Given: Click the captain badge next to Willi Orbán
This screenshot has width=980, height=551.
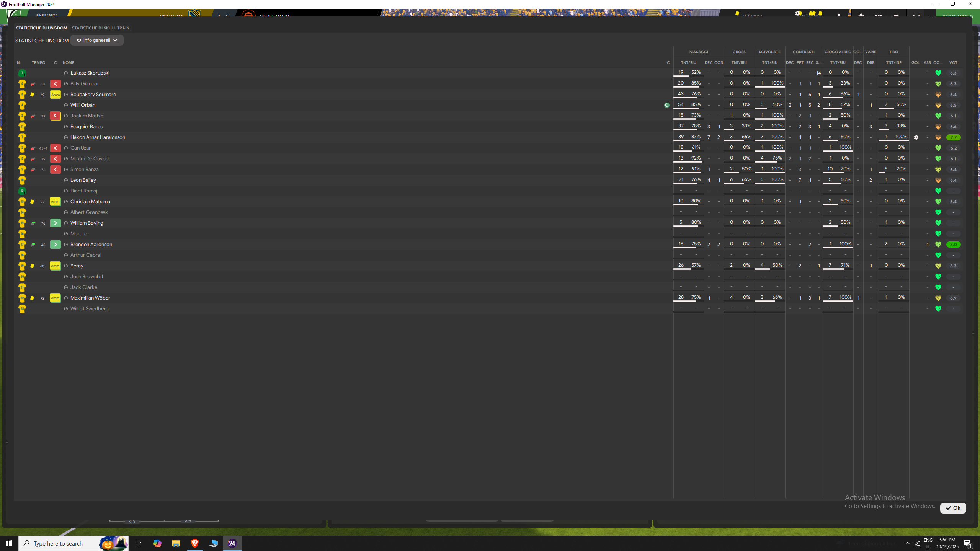Looking at the screenshot, I should [667, 105].
